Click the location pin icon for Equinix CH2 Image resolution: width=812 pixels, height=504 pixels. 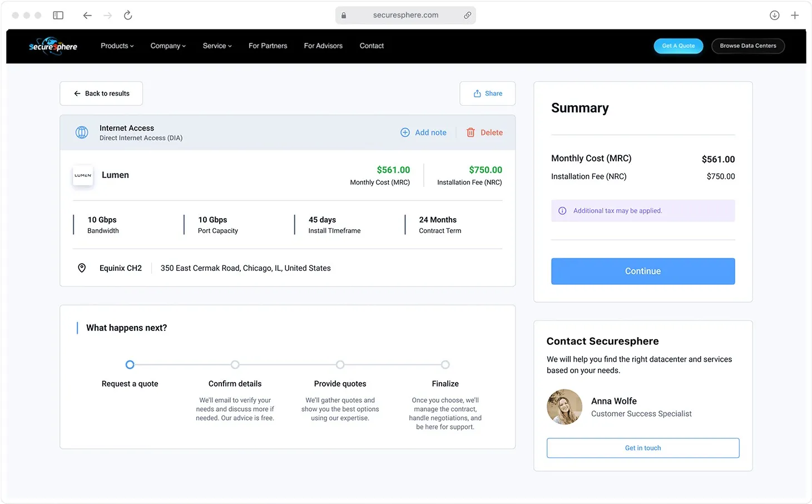[82, 268]
